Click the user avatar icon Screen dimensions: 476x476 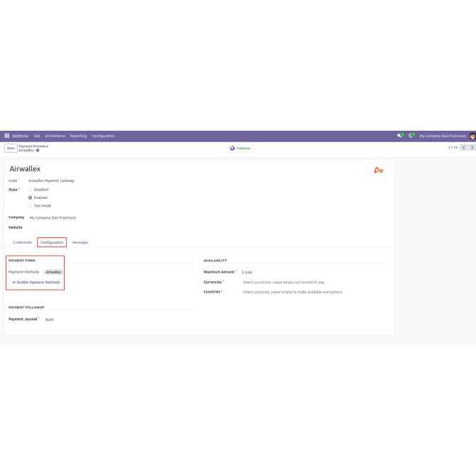click(x=472, y=136)
